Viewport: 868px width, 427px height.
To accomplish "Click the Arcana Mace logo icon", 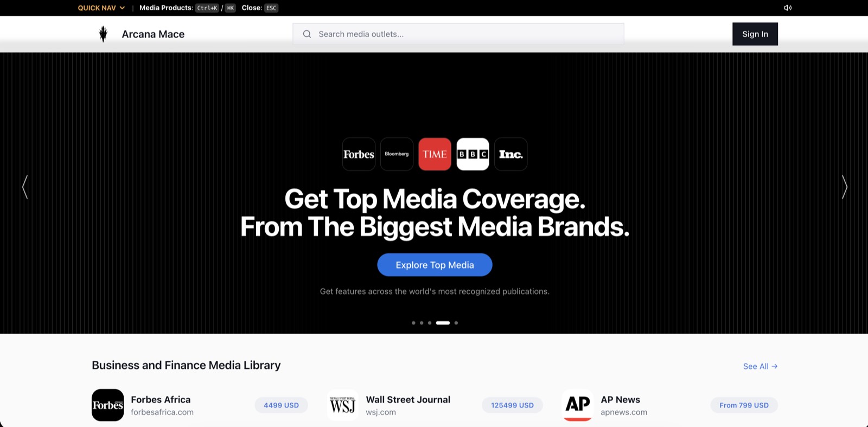I will (103, 34).
